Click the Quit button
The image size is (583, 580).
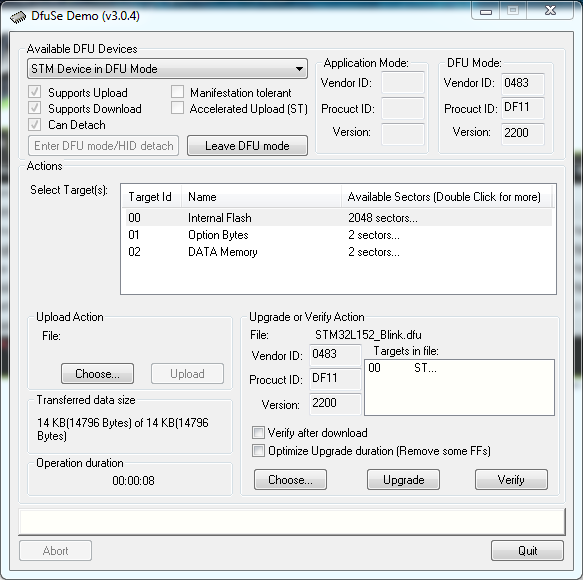(527, 551)
